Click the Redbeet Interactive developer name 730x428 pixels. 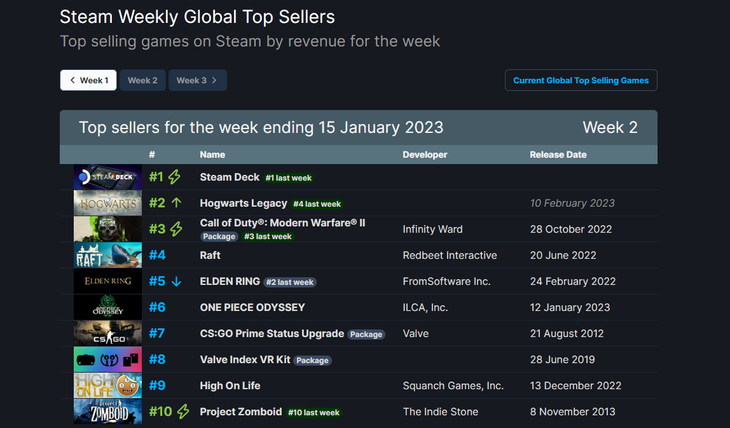450,255
